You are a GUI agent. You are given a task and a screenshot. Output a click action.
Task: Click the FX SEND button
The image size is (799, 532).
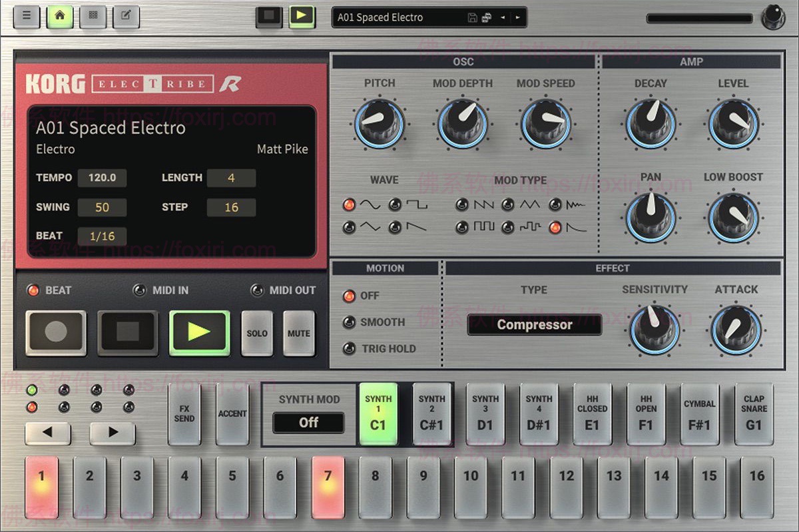click(x=184, y=413)
